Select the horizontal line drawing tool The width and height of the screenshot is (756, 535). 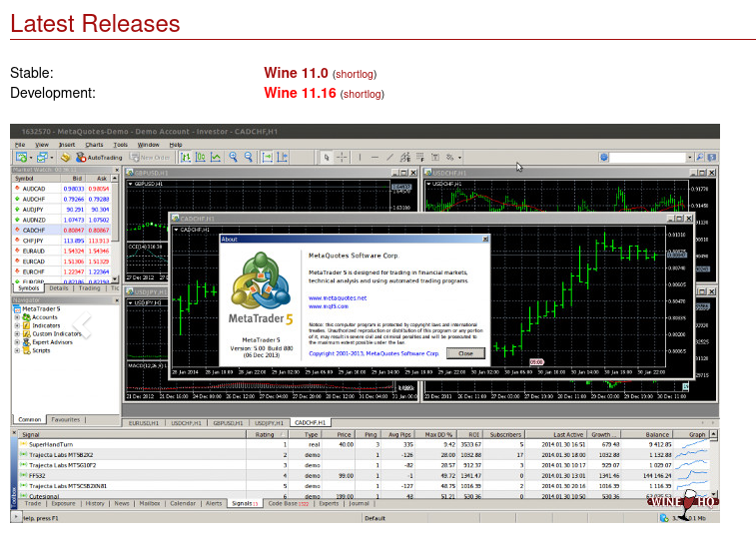click(x=375, y=157)
